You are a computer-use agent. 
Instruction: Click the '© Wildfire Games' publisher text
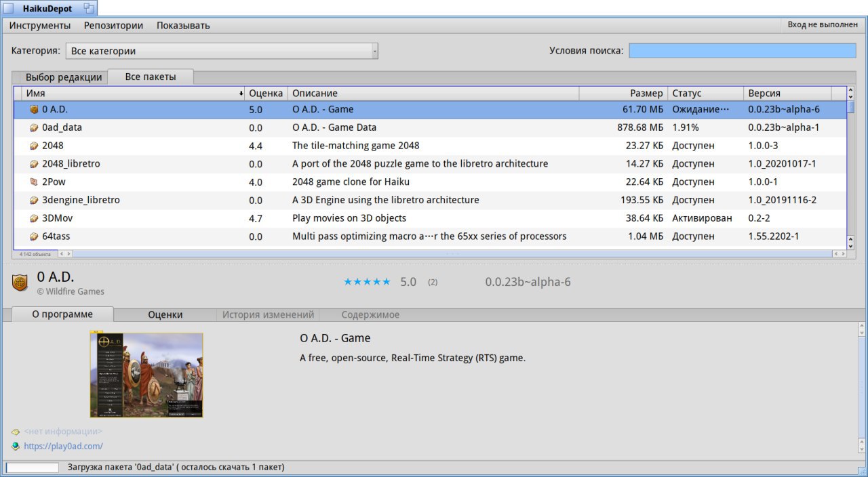71,291
